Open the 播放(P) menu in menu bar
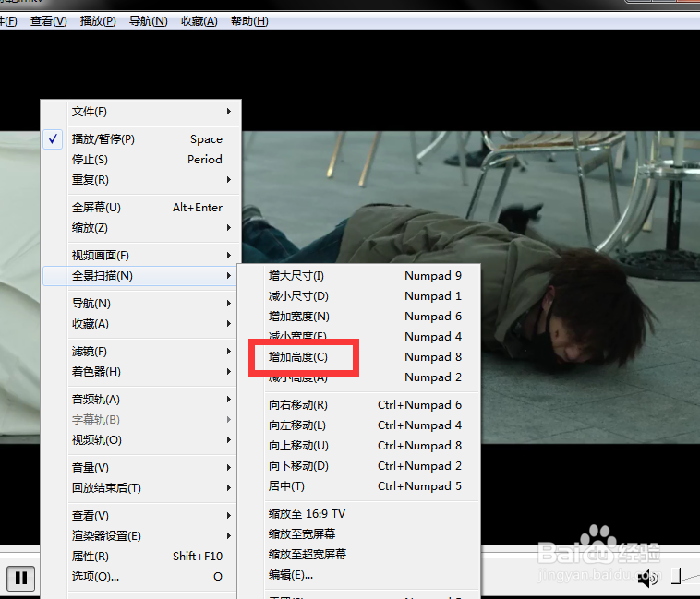The height and width of the screenshot is (599, 700). click(98, 21)
